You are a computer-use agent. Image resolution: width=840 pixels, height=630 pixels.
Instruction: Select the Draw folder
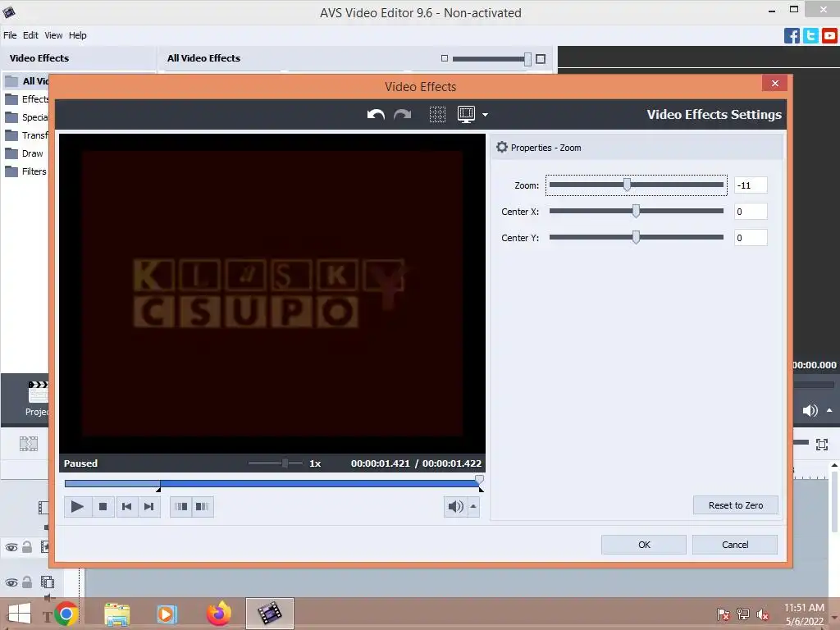[24, 153]
